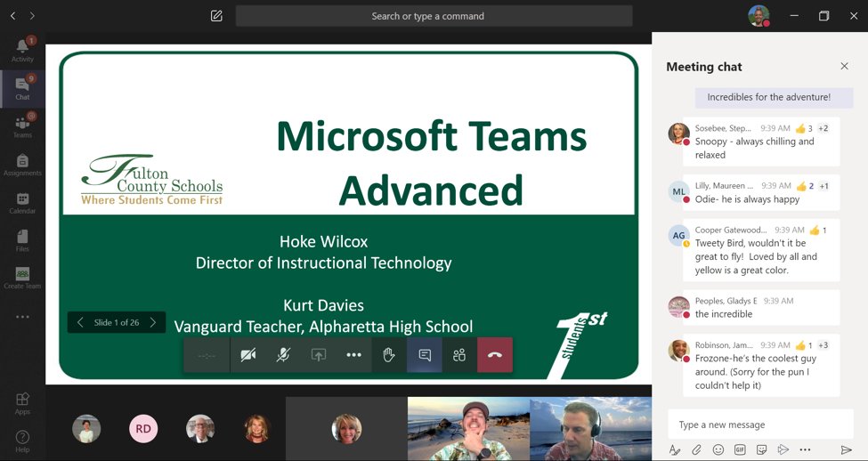Open more actions in meeting controls
Image resolution: width=868 pixels, height=461 pixels.
(x=353, y=355)
